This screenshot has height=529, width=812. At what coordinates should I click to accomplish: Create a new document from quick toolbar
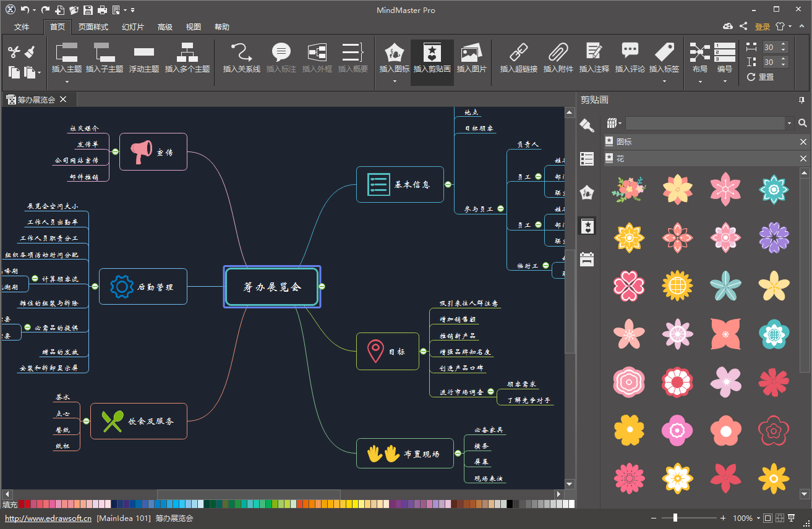pos(60,10)
